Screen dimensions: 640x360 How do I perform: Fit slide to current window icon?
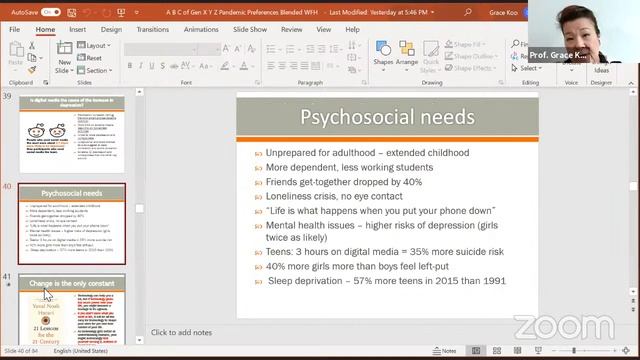(x=626, y=351)
